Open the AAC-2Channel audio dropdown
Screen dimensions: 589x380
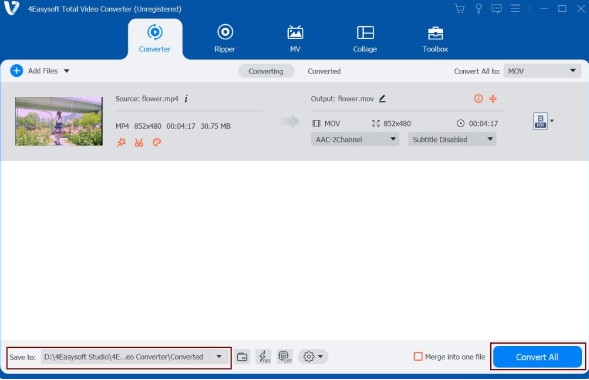[x=355, y=139]
